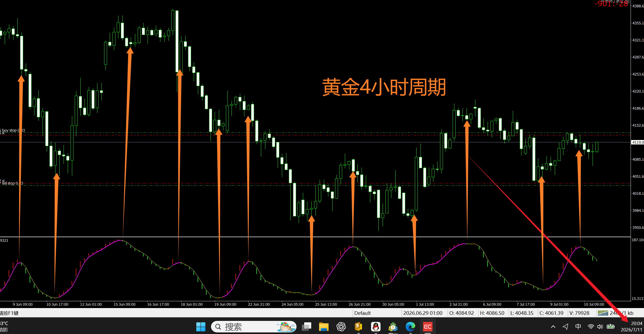The width and height of the screenshot is (644, 334).
Task: Click the current price tag 4119.0
Action: [637, 142]
